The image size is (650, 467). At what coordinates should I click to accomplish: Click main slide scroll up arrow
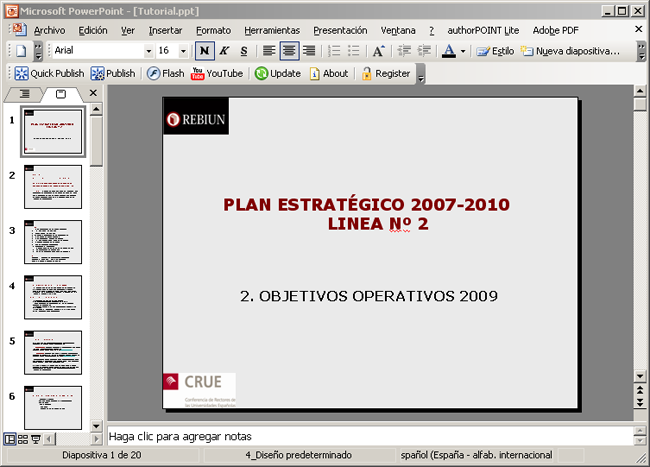click(x=640, y=91)
